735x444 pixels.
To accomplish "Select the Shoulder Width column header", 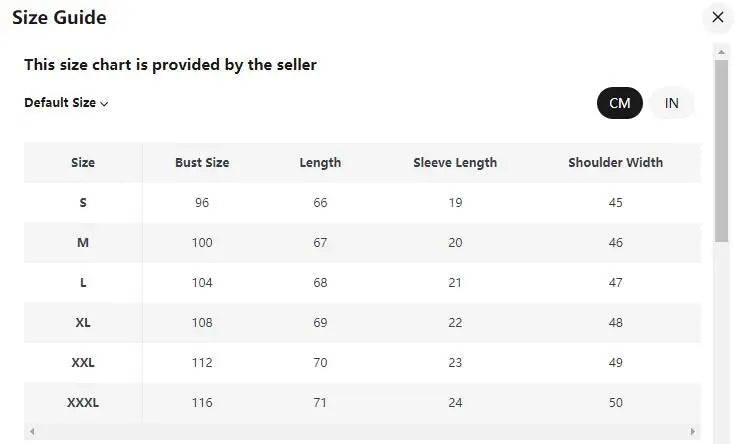I will point(615,162).
